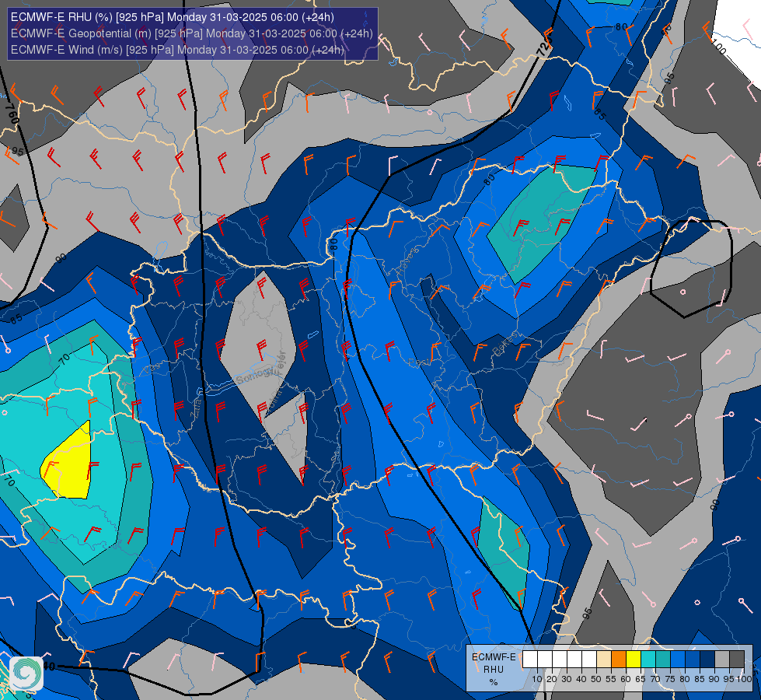Pick the light gray 90-95 legend swatch
Viewport: 761px width, 700px height.
click(x=722, y=659)
